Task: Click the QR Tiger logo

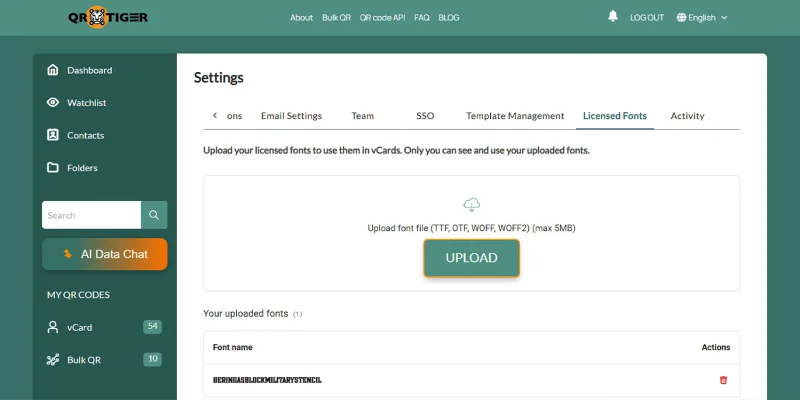Action: click(108, 17)
